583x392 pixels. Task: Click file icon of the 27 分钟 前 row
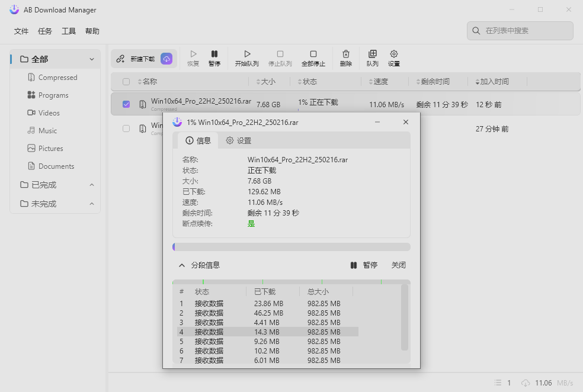tap(143, 128)
